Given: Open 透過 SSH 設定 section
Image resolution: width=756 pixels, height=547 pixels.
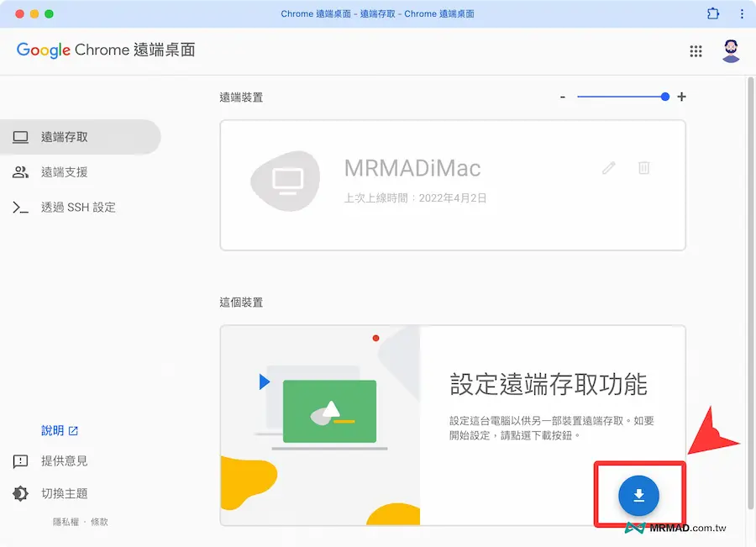Looking at the screenshot, I should coord(80,208).
